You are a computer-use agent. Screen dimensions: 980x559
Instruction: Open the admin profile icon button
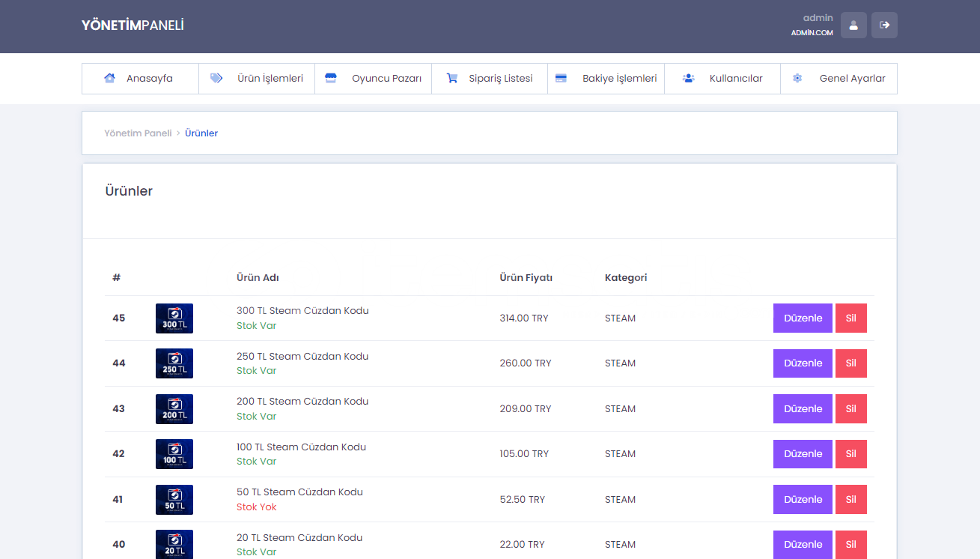(853, 25)
